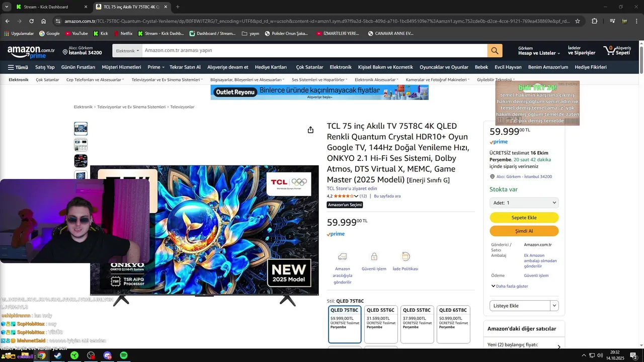Open Hediye Kartları nav item
The height and width of the screenshot is (362, 644).
coord(271,67)
